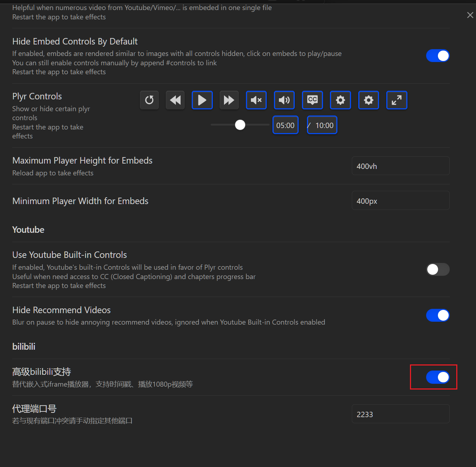Toggle the 高级bilibili支持 switch
476x467 pixels.
click(x=438, y=377)
